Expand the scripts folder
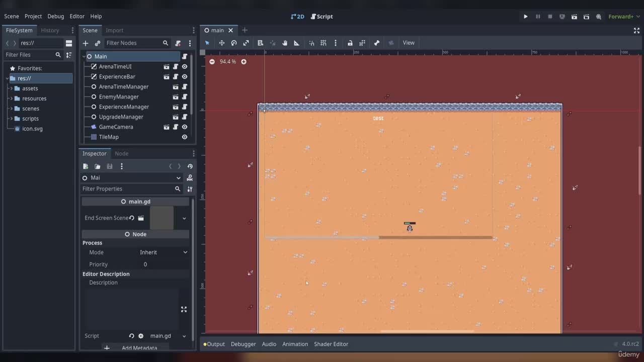Image resolution: width=644 pixels, height=362 pixels. (x=11, y=119)
